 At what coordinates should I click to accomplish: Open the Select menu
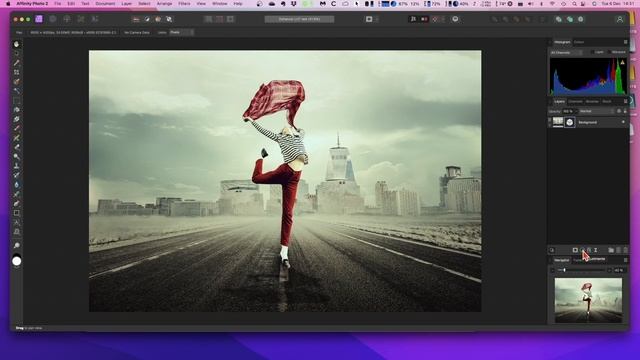(144, 4)
